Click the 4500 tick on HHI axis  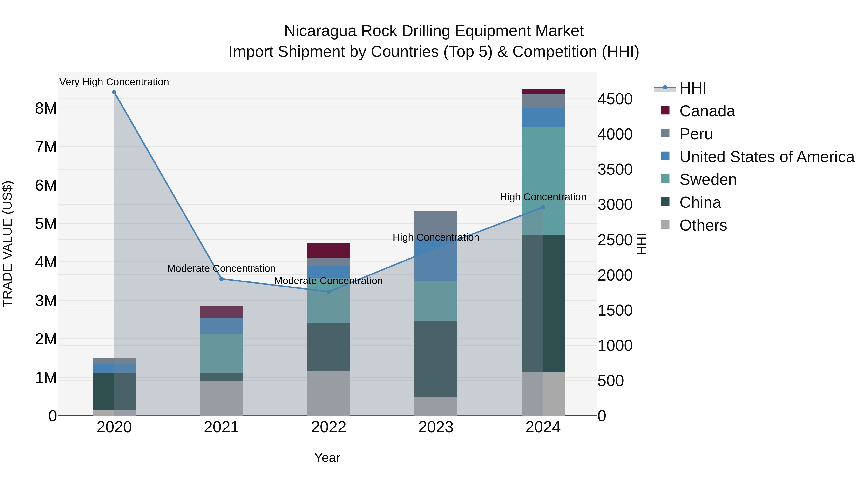615,99
